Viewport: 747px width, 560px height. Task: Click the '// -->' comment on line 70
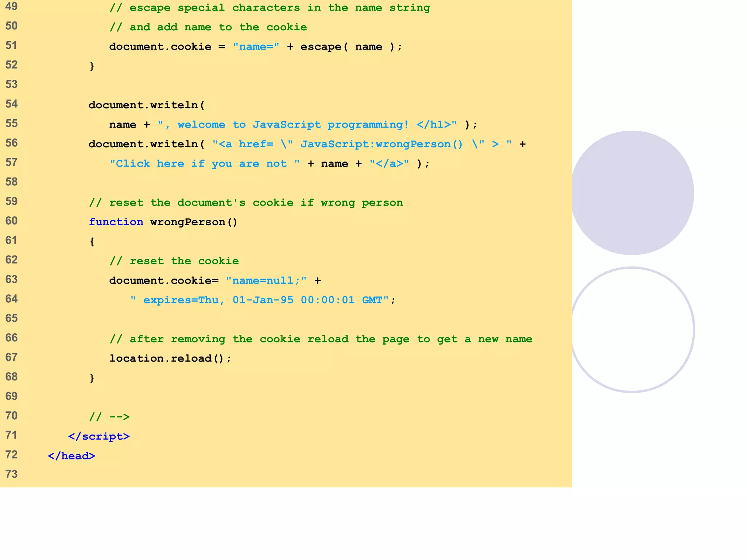(109, 417)
